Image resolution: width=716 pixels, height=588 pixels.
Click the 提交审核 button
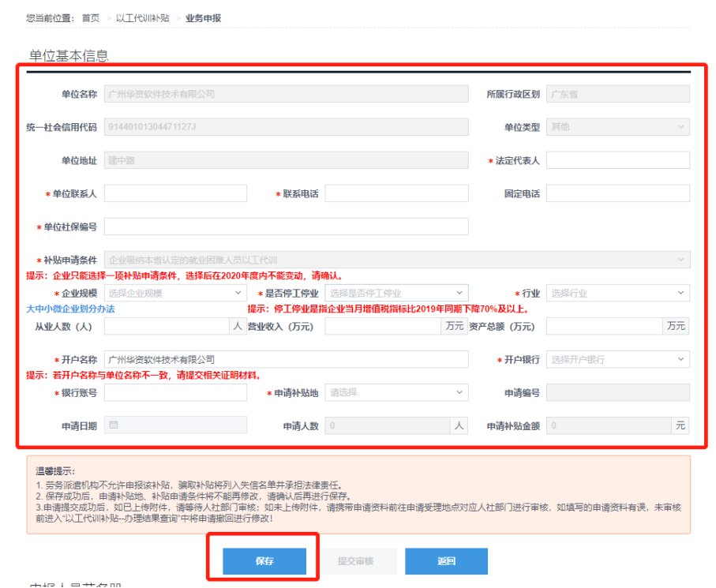pyautogui.click(x=355, y=561)
